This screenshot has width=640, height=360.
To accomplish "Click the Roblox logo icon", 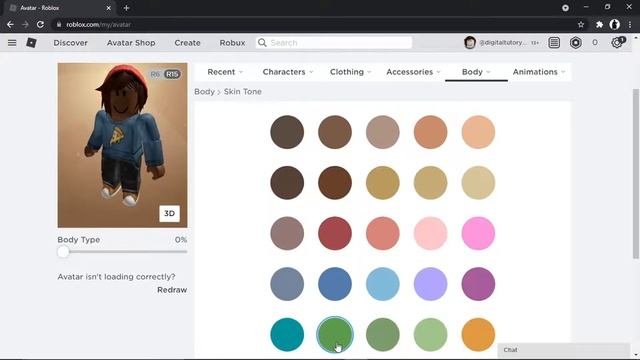I will pyautogui.click(x=31, y=42).
